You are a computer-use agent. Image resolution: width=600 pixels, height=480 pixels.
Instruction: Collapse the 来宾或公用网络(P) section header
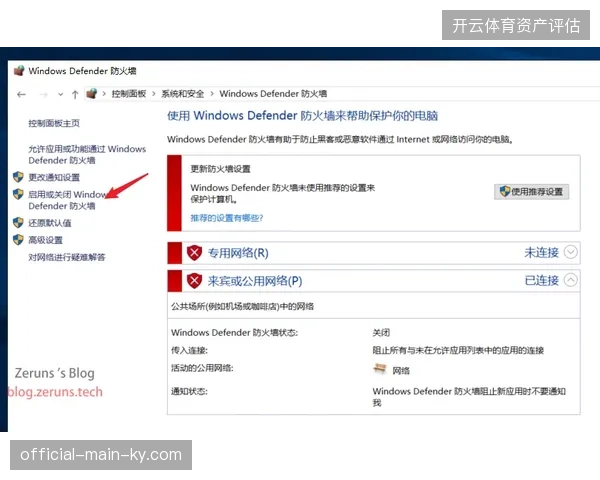tap(374, 281)
